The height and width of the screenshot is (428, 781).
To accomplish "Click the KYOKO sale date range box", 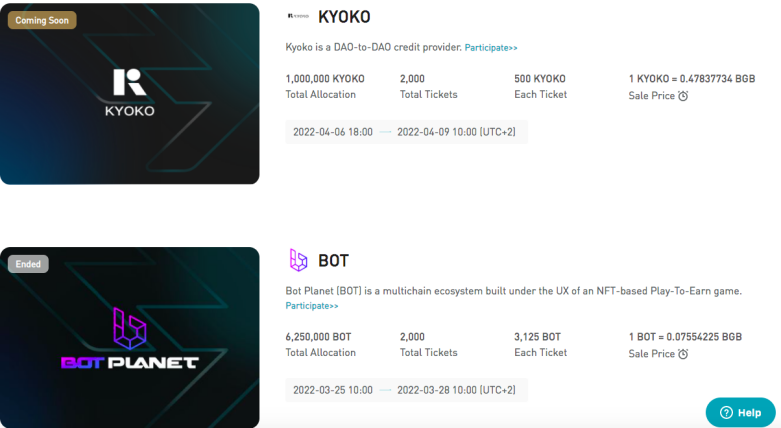I will [406, 132].
